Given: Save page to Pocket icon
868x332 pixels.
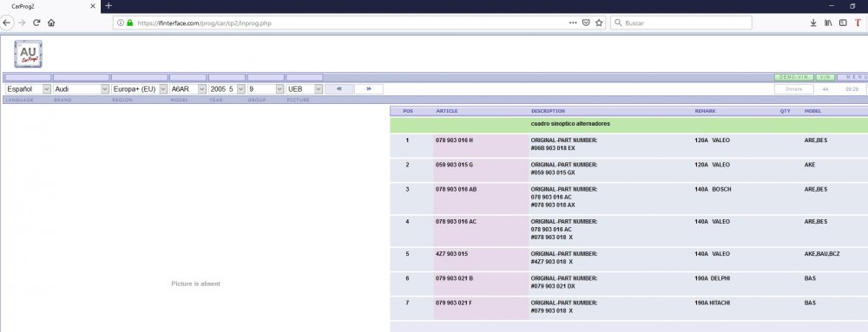Looking at the screenshot, I should pyautogui.click(x=586, y=23).
